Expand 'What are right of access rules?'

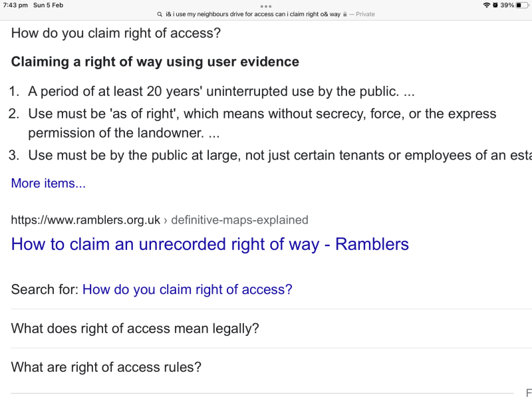[106, 367]
